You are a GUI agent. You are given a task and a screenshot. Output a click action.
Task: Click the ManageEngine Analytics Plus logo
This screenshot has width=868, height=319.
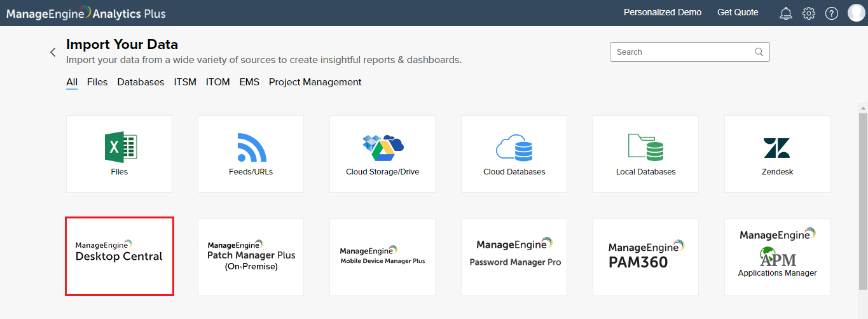[x=86, y=13]
